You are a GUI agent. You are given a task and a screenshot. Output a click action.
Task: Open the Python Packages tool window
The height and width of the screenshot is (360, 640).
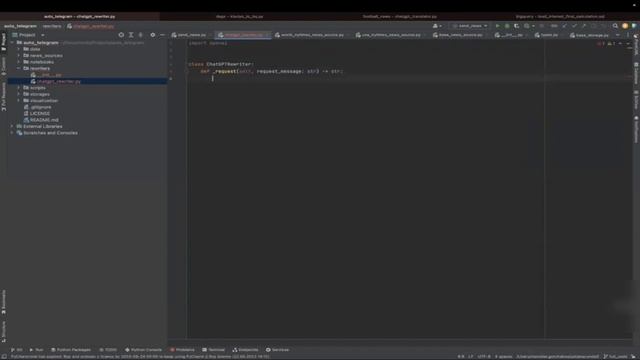pos(71,350)
